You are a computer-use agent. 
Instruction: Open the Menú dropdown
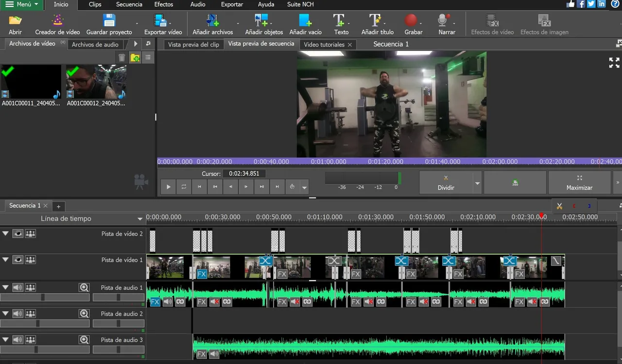21,4
